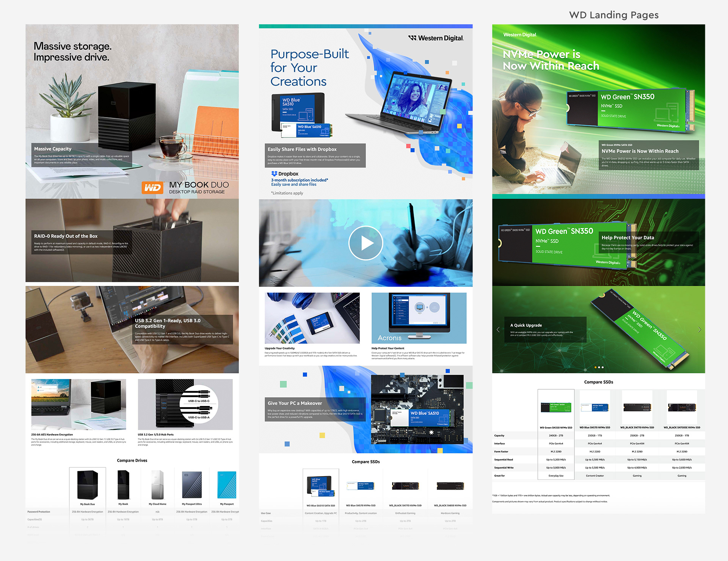The image size is (728, 561).
Task: Click the 'Massive storage. Impressive drive.' headline
Action: click(x=72, y=52)
